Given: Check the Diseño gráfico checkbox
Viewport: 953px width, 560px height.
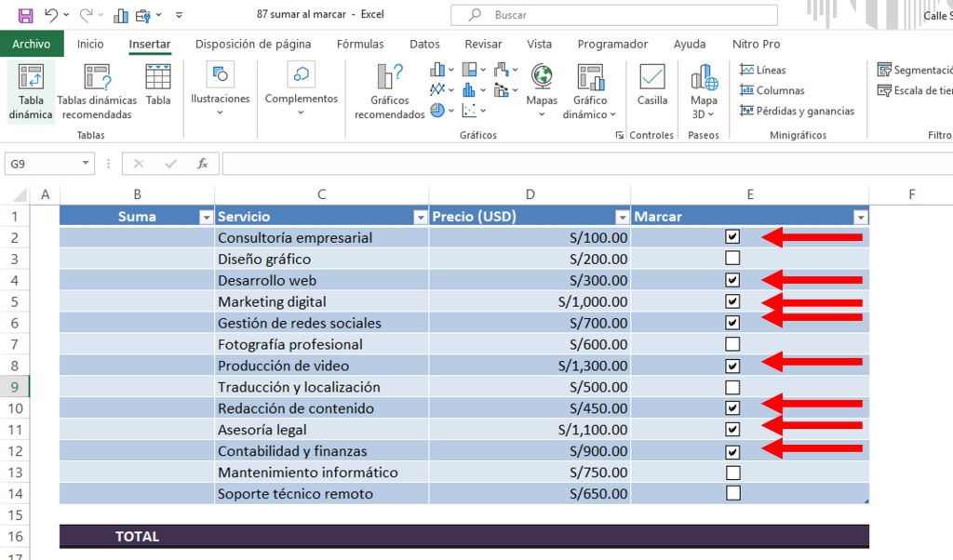Looking at the screenshot, I should click(x=732, y=259).
